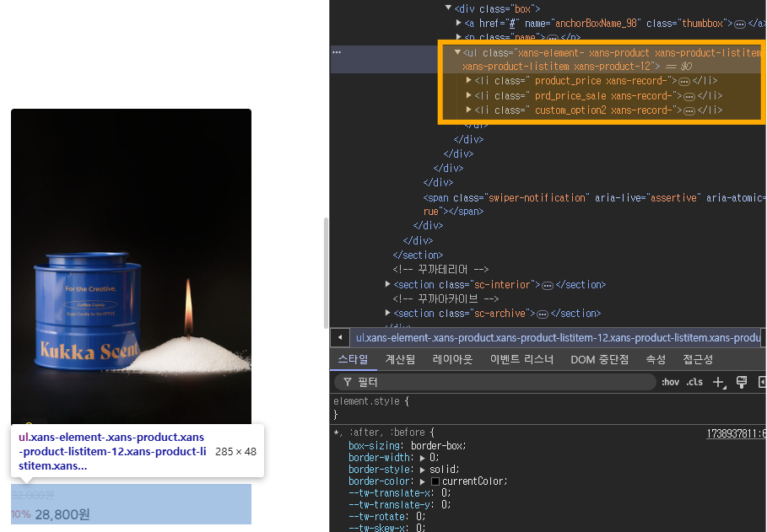Click the ellipsis badge in product_price li
Image resolution: width=767 pixels, height=532 pixels.
point(683,81)
